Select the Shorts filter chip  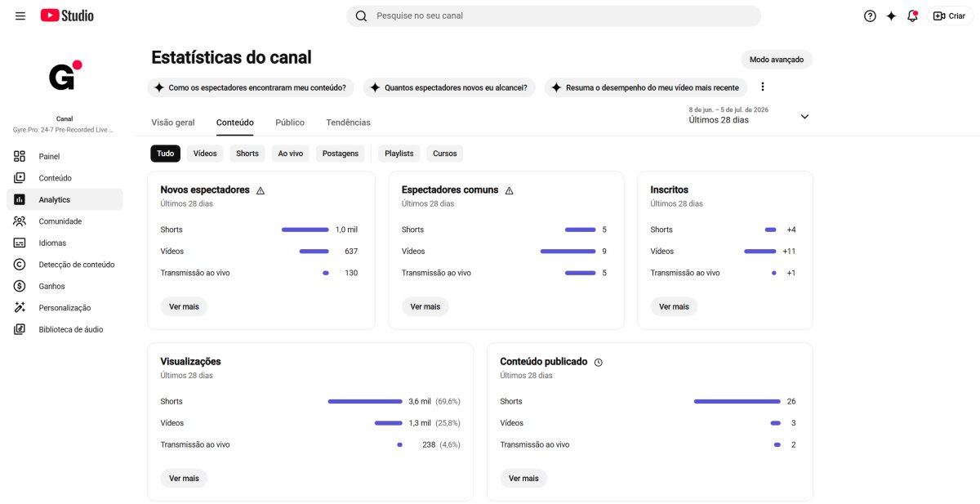247,154
